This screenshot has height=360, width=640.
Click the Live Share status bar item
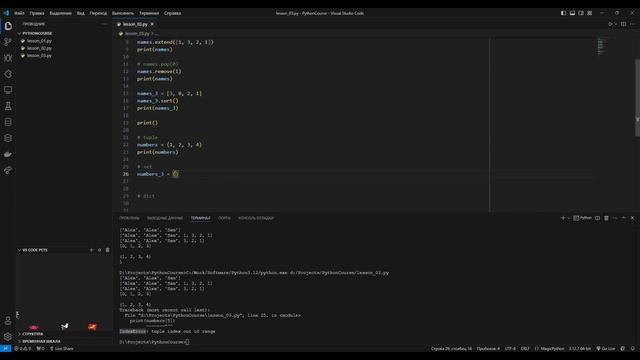[62, 349]
